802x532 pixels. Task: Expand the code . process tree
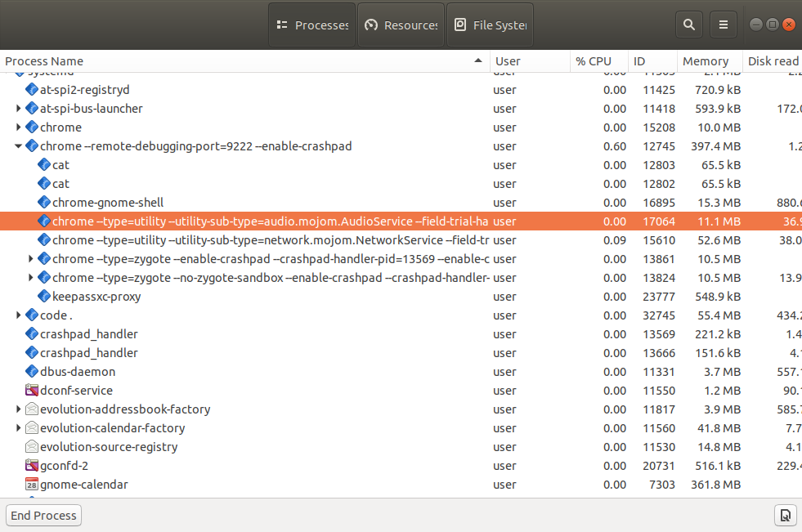coord(19,315)
